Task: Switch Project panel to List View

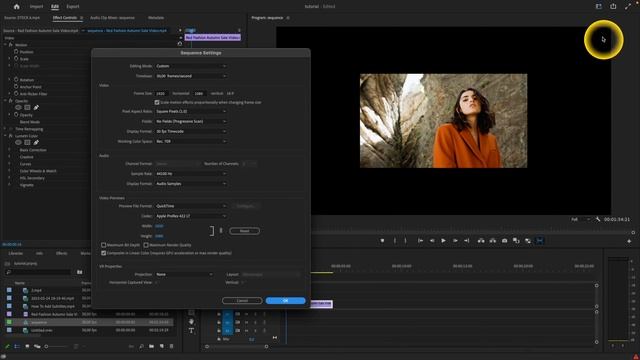Action: pyautogui.click(x=17, y=347)
